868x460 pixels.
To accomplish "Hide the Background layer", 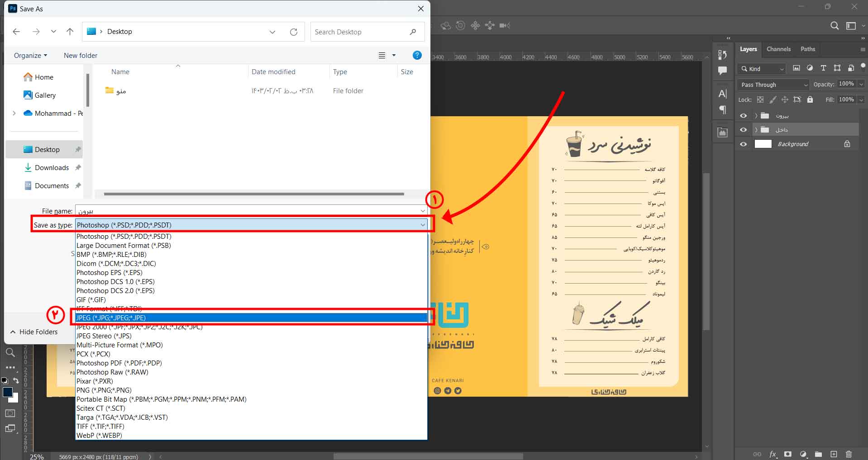I will click(x=743, y=144).
